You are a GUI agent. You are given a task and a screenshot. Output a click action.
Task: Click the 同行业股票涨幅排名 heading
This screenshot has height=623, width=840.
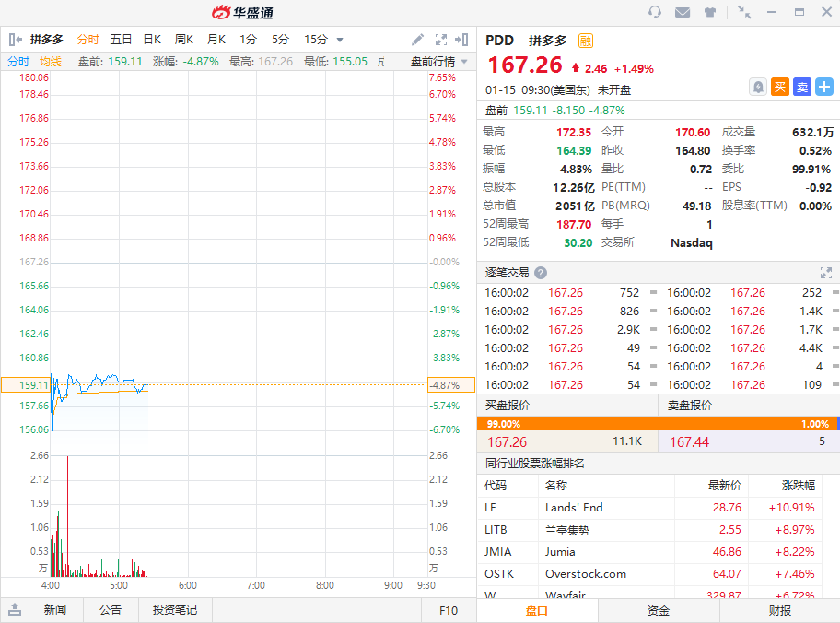(x=534, y=464)
